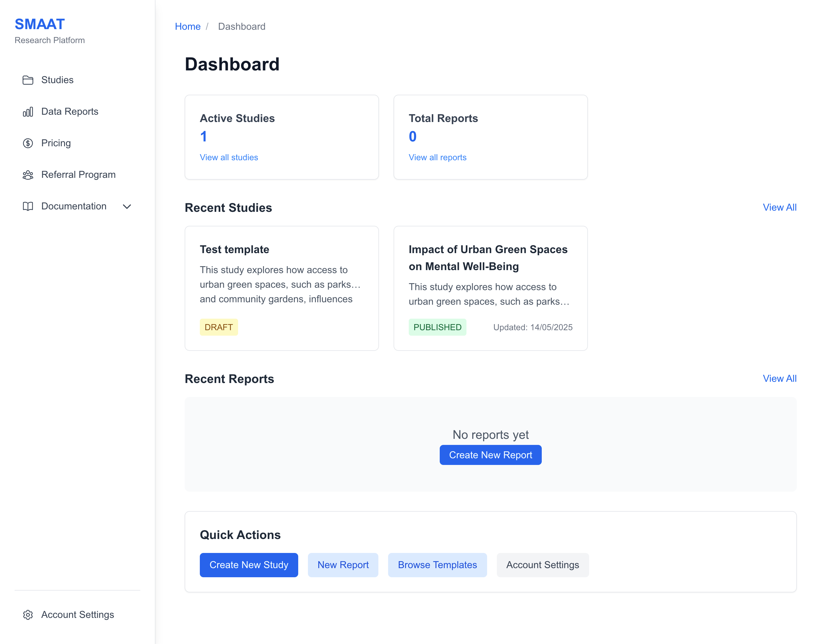
Task: Select the Studies folder icon
Action: coord(28,80)
